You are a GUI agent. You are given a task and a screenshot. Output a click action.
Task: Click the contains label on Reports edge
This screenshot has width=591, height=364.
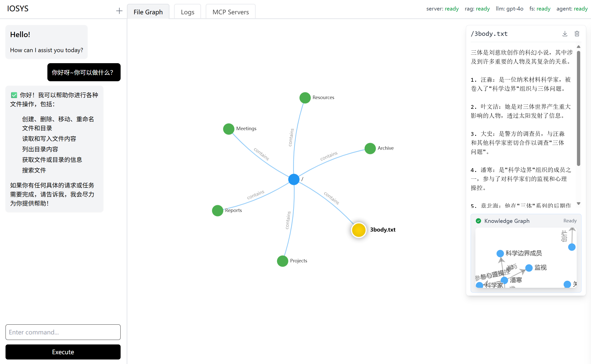tap(256, 195)
